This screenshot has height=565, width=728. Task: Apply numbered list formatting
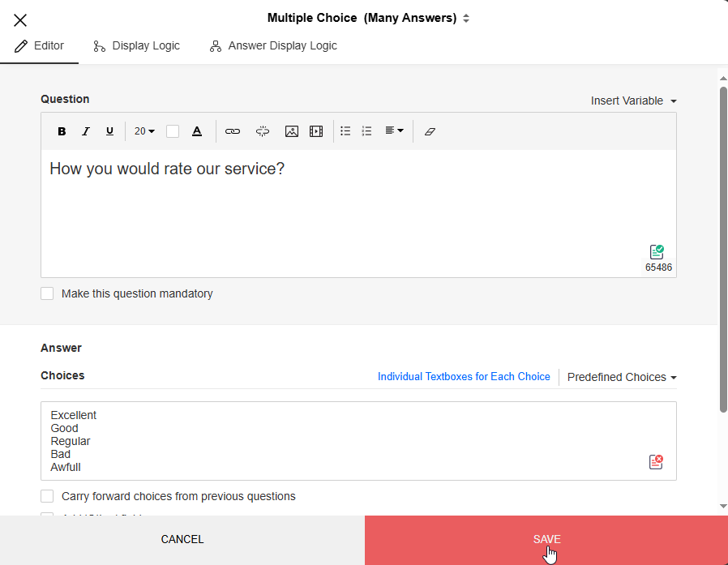tap(366, 131)
